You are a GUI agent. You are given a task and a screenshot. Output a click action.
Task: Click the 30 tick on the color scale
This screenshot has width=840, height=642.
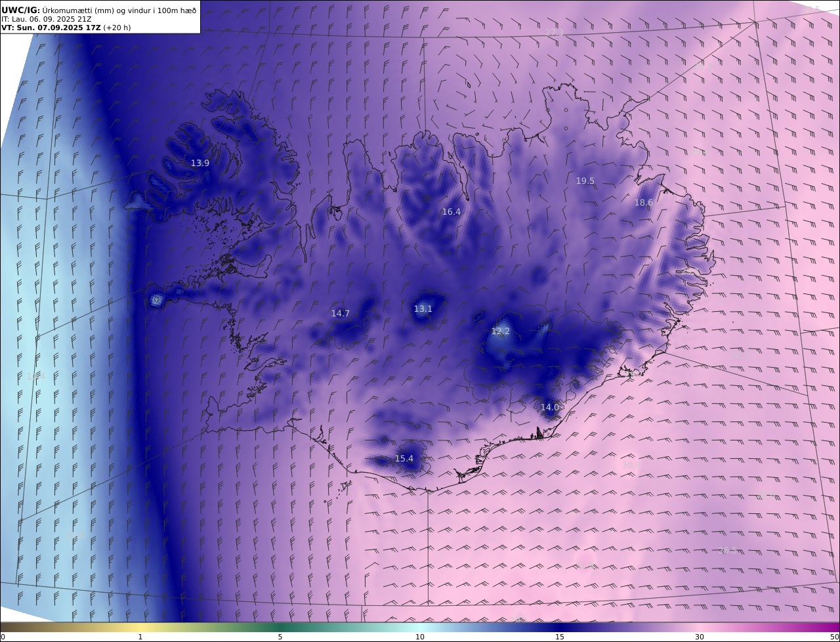point(700,637)
